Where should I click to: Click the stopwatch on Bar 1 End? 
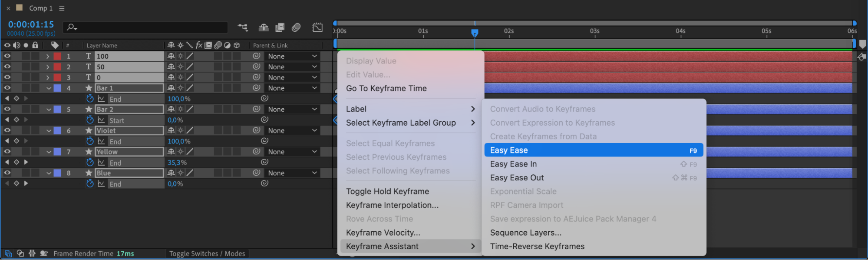point(90,99)
